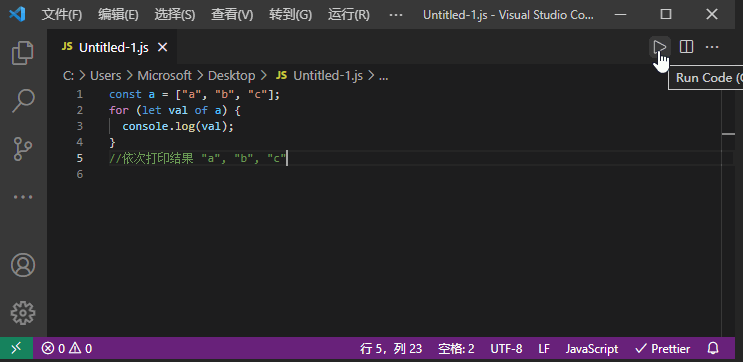743x362 pixels.
Task: Click the comment //依次打印结果 on line 5
Action: tap(151, 158)
